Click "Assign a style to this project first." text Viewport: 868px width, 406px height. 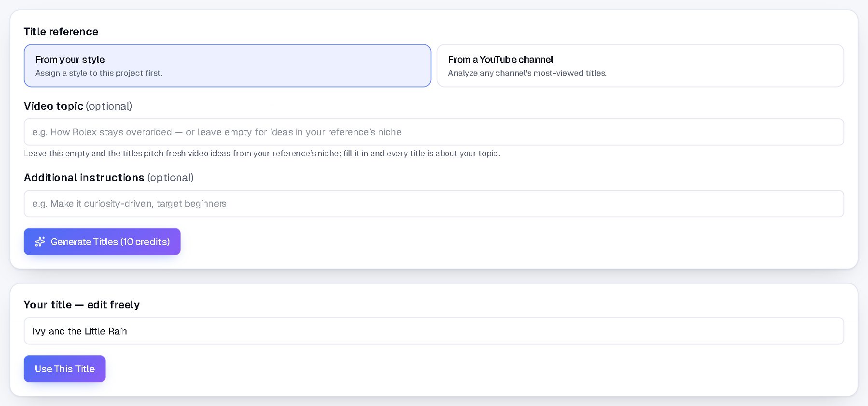point(99,73)
